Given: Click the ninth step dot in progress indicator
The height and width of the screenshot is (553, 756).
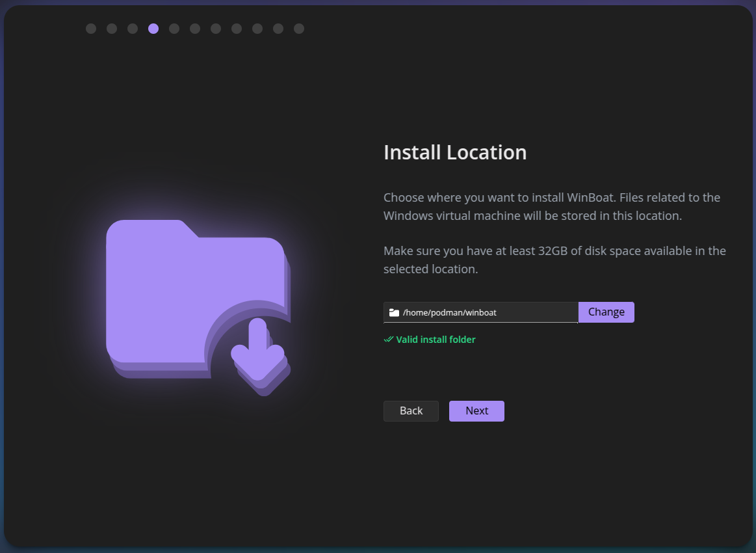Looking at the screenshot, I should pyautogui.click(x=257, y=29).
